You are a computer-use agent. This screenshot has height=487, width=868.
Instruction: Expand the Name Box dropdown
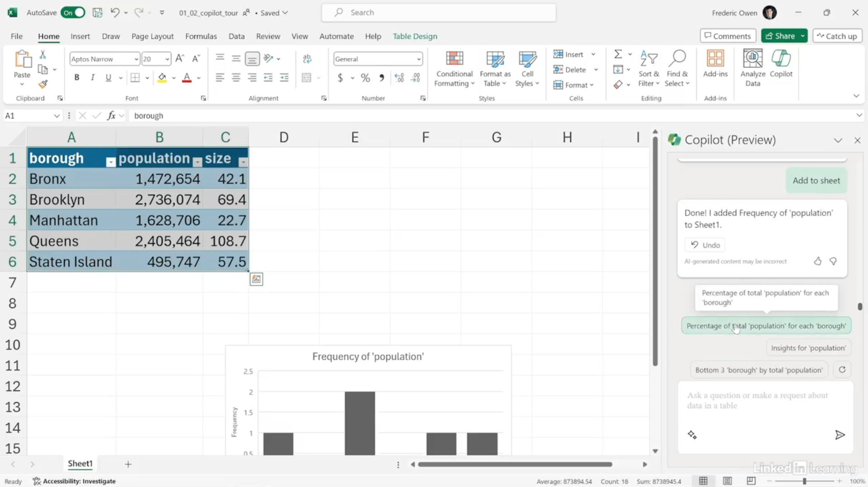57,116
